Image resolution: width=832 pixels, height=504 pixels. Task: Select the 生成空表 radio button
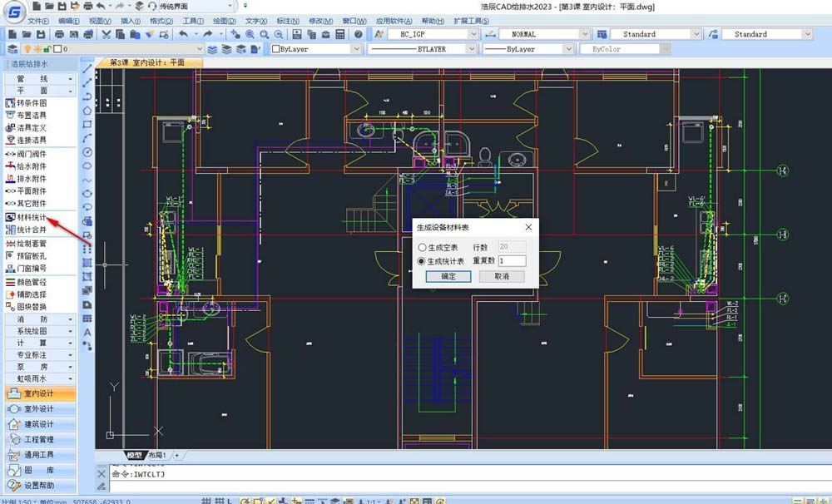pyautogui.click(x=422, y=247)
